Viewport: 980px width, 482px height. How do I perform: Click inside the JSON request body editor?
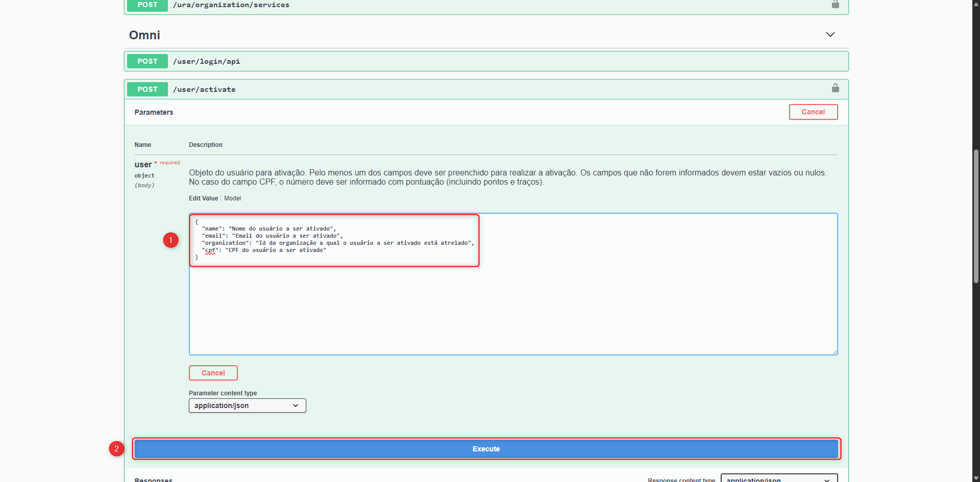(x=510, y=284)
